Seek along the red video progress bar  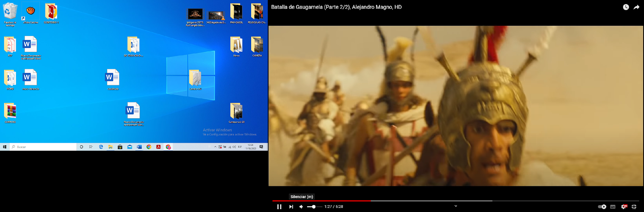(x=321, y=201)
